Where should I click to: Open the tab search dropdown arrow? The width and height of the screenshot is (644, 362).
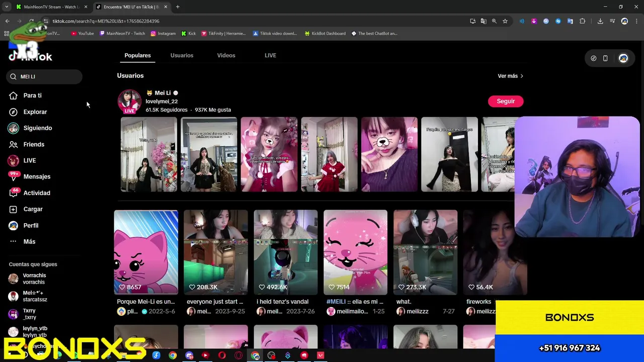click(x=7, y=7)
